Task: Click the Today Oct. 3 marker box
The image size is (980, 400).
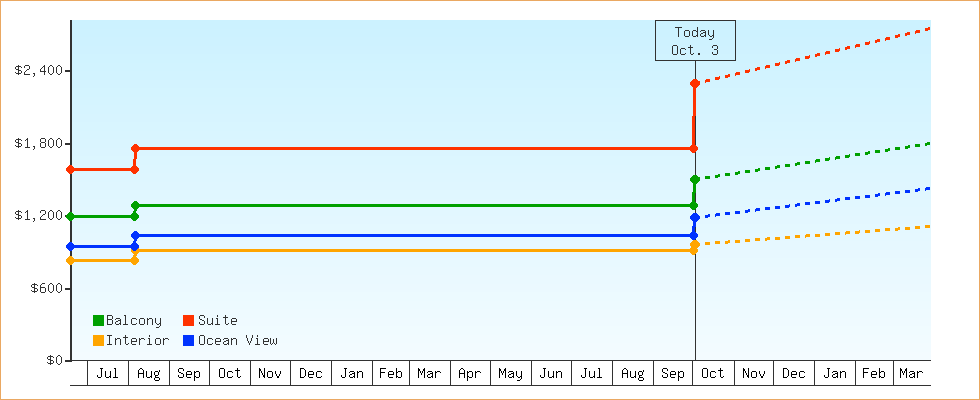Action: tap(695, 41)
